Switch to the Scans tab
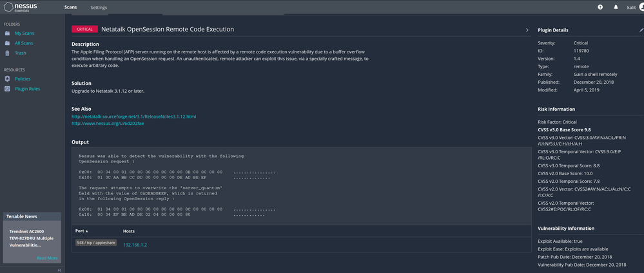This screenshot has height=273, width=644. point(71,8)
